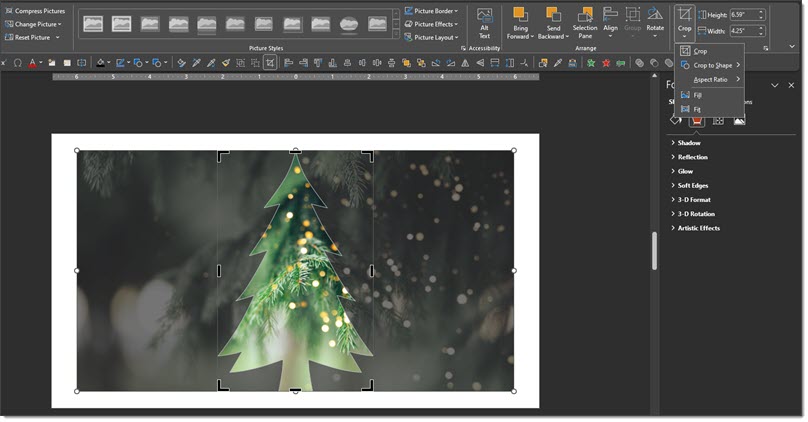Expand the Soft Edges section
Screen dimensions: 808x422
tap(692, 185)
